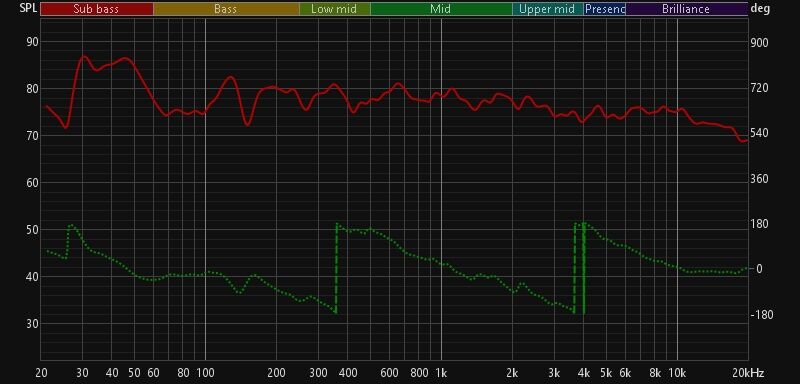Click the 4k label on frequency axis
Image resolution: width=800 pixels, height=384 pixels.
pyautogui.click(x=584, y=372)
